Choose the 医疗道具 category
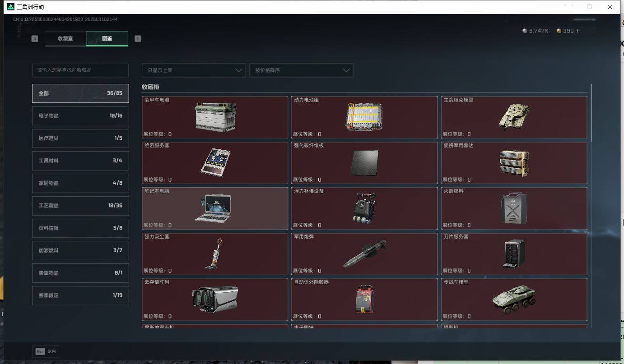Image resolution: width=624 pixels, height=364 pixels. [x=80, y=138]
